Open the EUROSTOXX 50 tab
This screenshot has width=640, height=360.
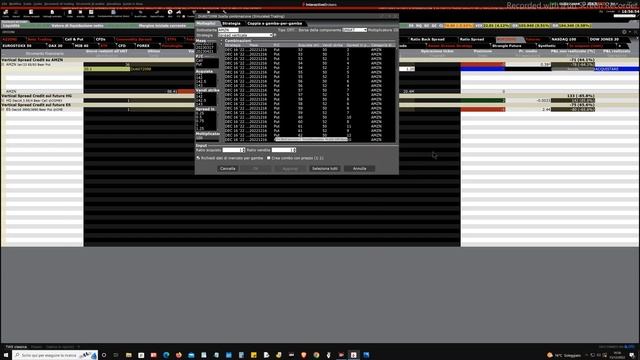(17, 46)
